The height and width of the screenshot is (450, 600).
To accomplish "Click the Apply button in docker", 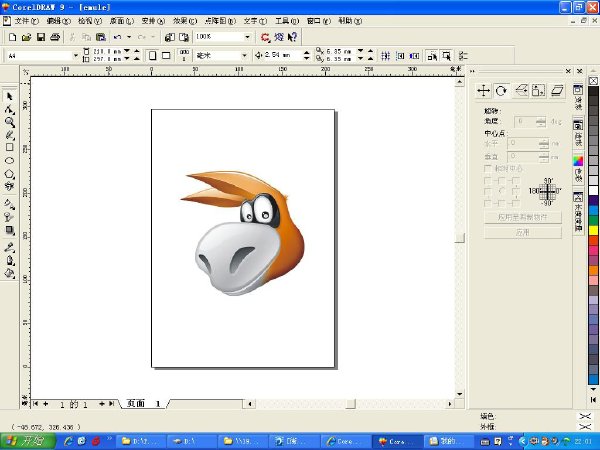I will pos(523,232).
